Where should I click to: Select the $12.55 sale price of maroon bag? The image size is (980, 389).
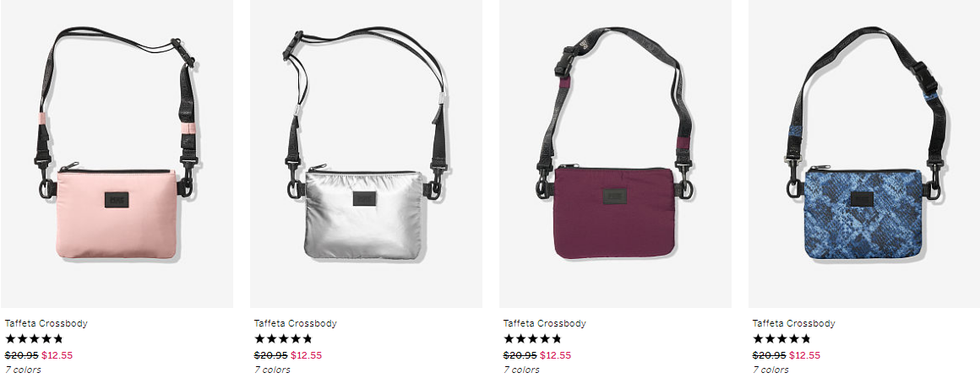pyautogui.click(x=556, y=355)
